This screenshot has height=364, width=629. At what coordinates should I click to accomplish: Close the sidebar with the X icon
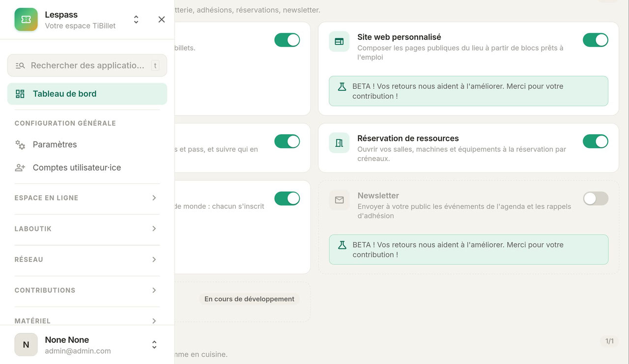(x=162, y=20)
